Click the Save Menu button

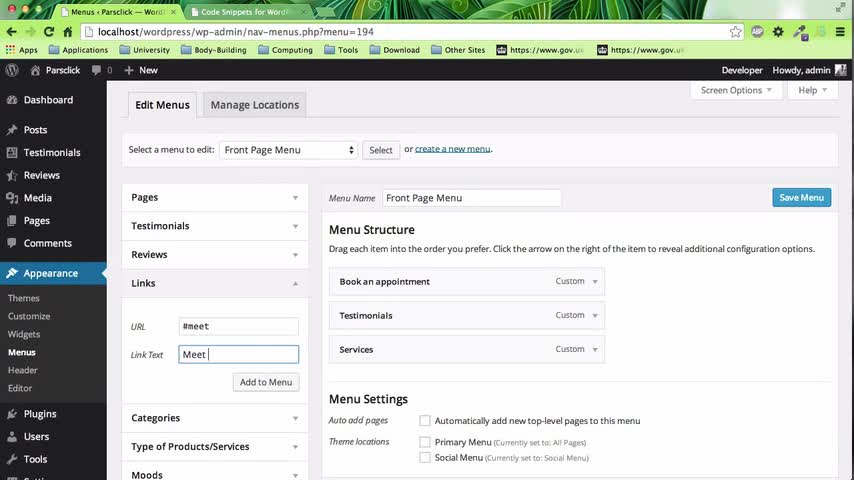click(801, 197)
